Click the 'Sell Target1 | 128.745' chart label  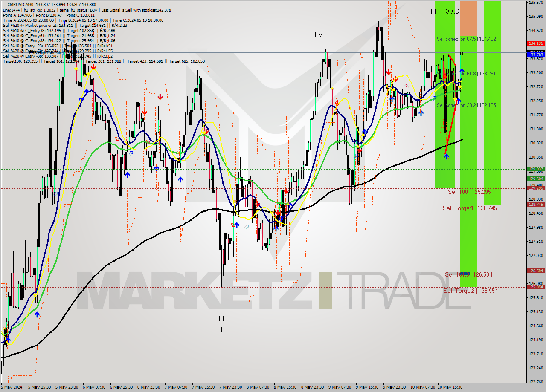(470, 208)
